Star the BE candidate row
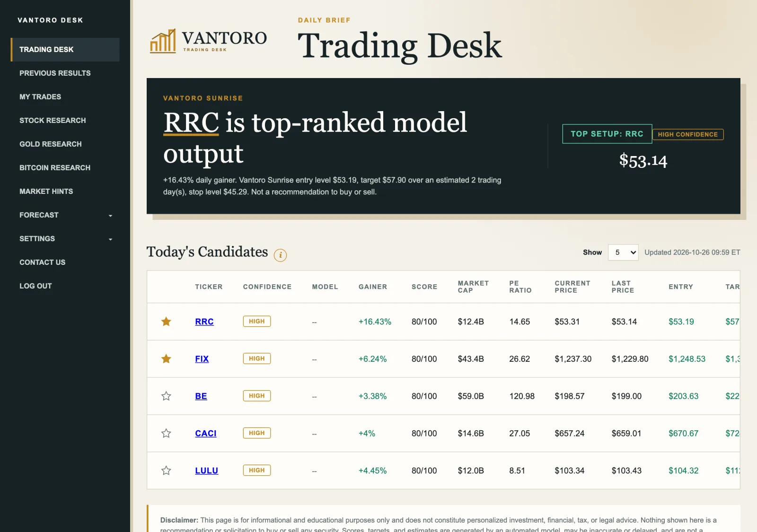Screen dimensions: 757x532 click(166, 396)
